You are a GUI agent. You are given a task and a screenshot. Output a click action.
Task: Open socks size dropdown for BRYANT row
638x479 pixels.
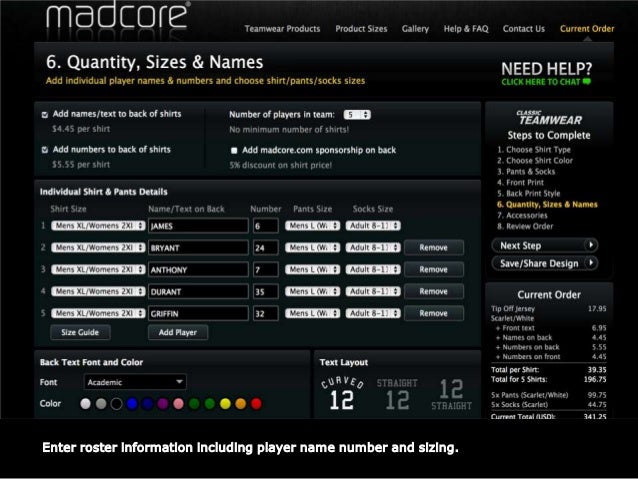(373, 247)
